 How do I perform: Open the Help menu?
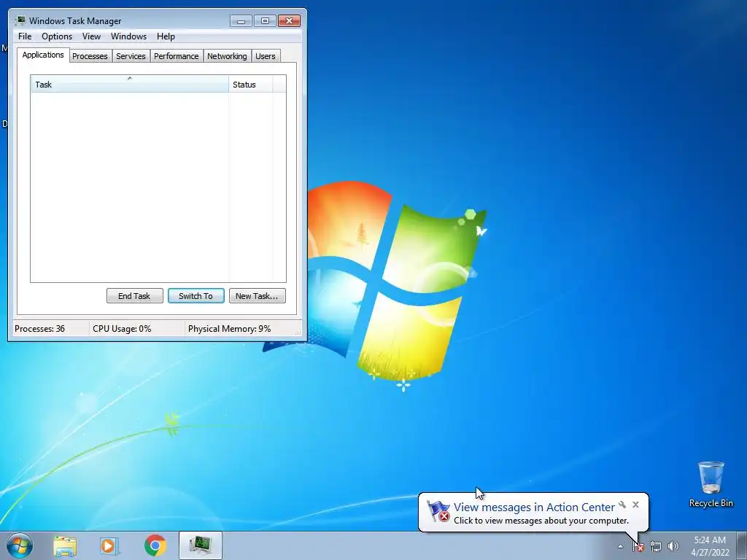[166, 36]
